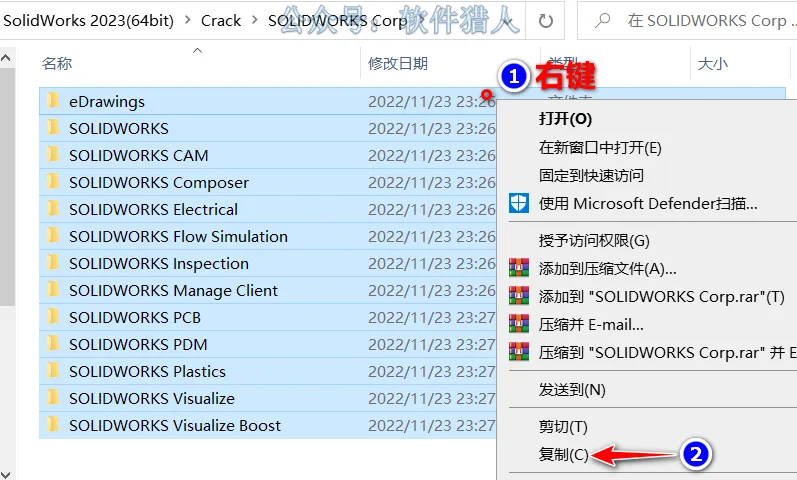The height and width of the screenshot is (480, 797).
Task: Click the SOLIDWORKS Electrical folder icon
Action: [x=53, y=208]
